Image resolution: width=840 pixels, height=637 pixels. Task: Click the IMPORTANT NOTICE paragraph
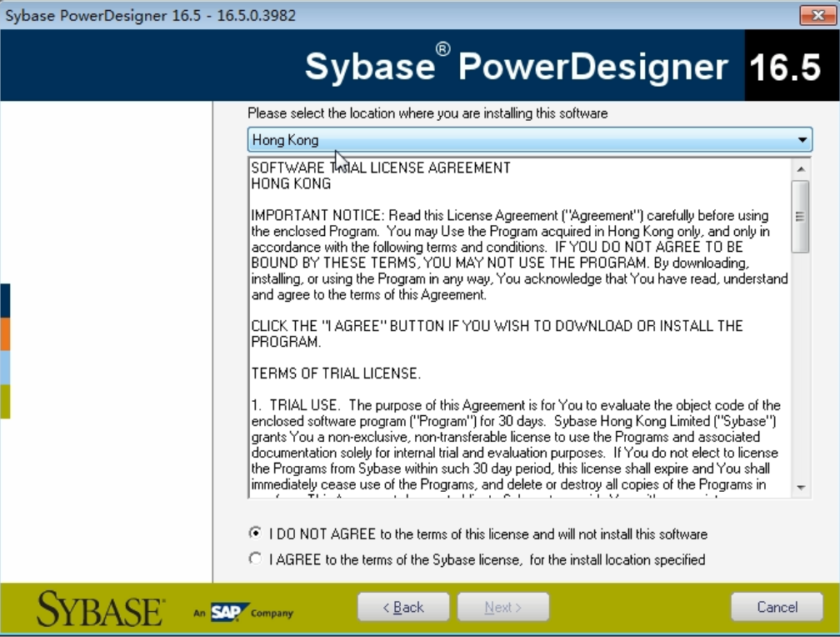[x=520, y=254]
